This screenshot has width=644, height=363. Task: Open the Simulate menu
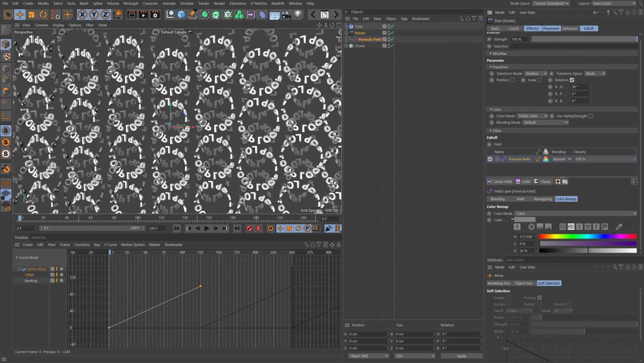(x=187, y=3)
